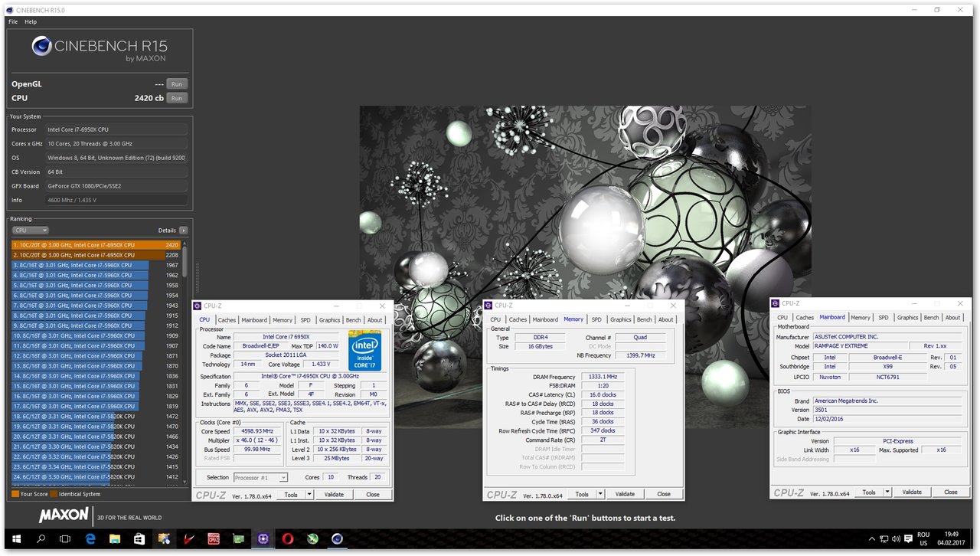
Task: Open the Opera browser taskbar icon
Action: pyautogui.click(x=288, y=539)
